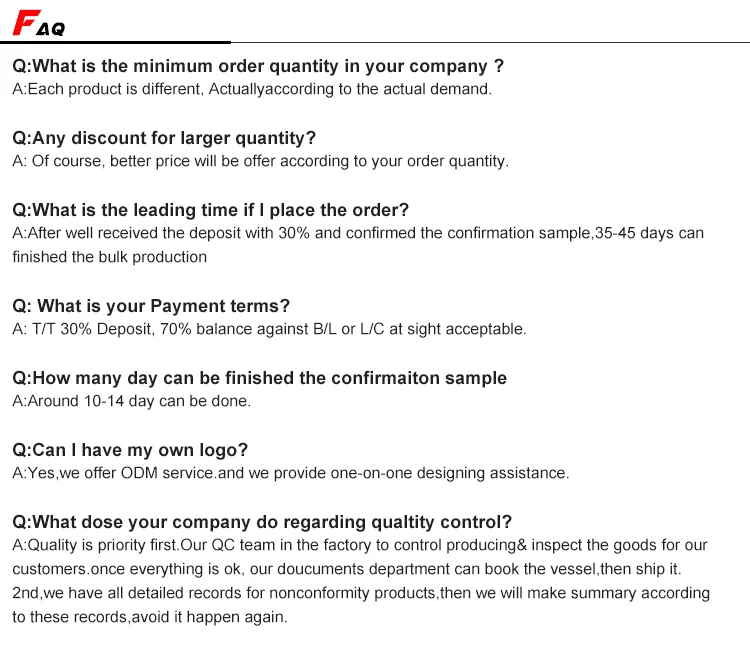
Task: Click 'Can I have my own logo?' question
Action: [130, 450]
